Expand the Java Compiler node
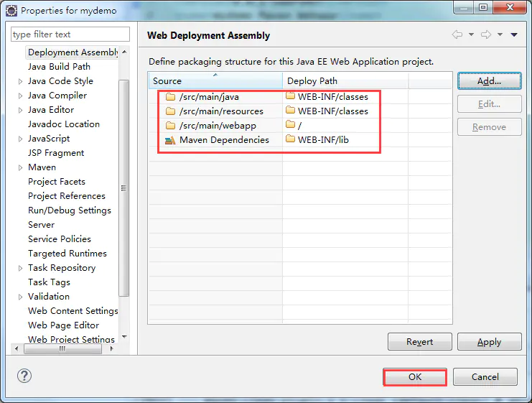 [20, 96]
